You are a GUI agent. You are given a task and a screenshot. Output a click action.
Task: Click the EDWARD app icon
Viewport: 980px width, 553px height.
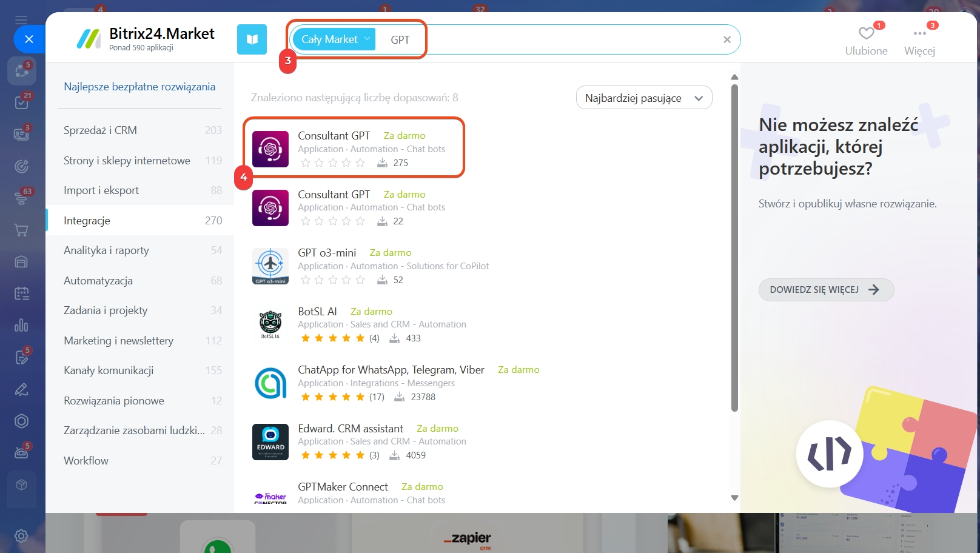pos(270,442)
